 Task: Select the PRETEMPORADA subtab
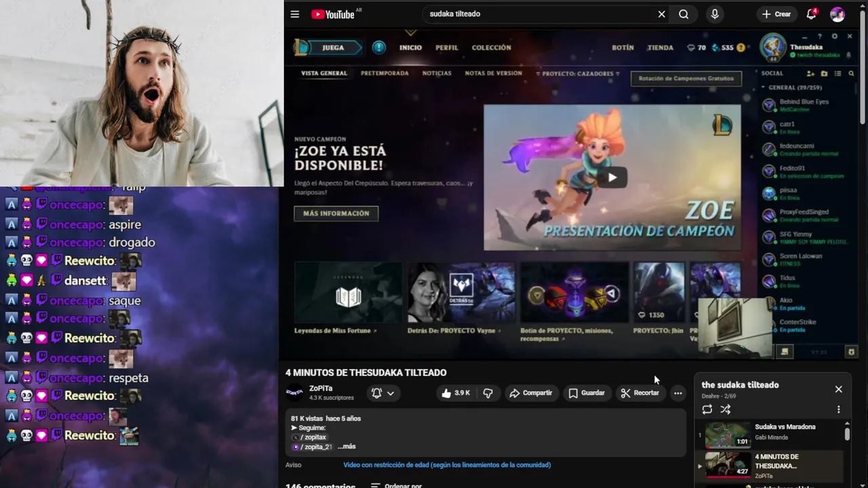pyautogui.click(x=384, y=73)
